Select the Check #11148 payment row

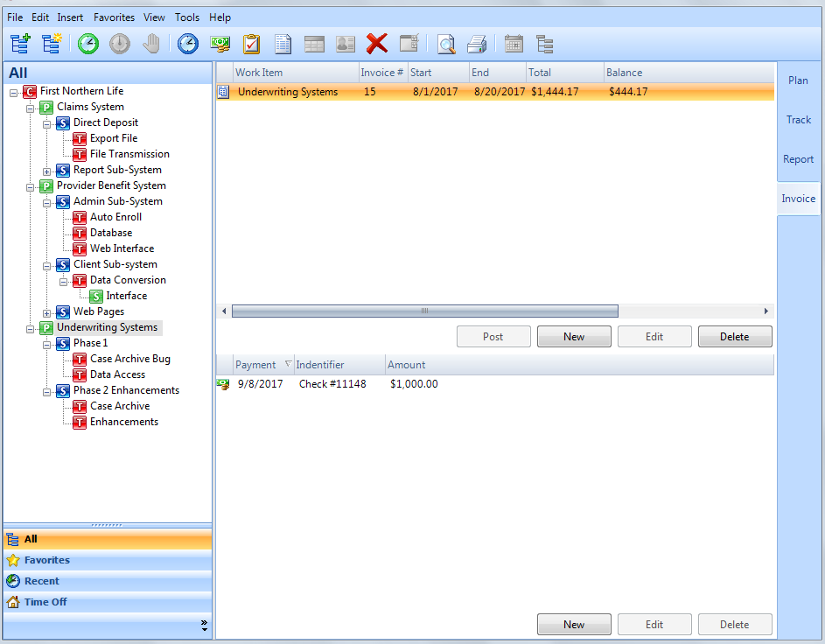(494, 384)
